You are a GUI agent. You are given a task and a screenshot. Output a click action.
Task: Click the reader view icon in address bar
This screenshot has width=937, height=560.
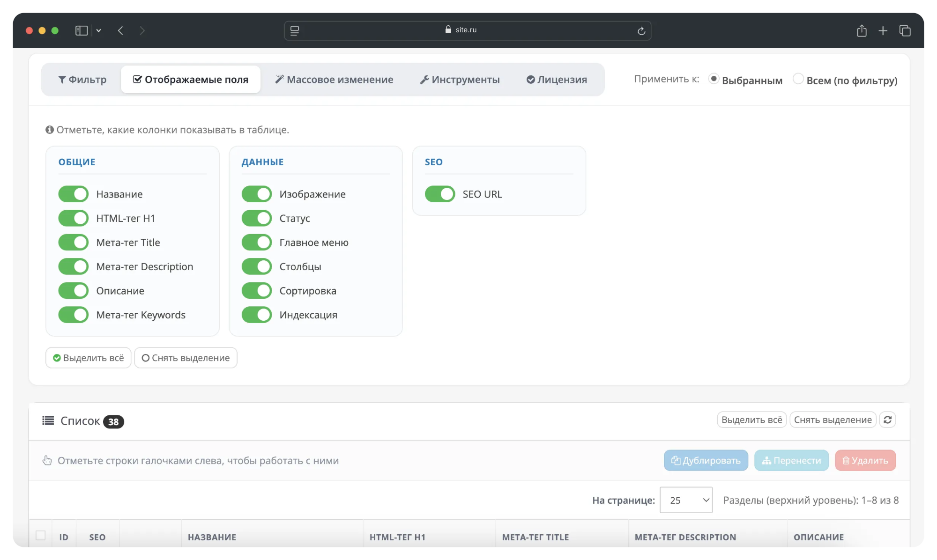click(x=295, y=30)
